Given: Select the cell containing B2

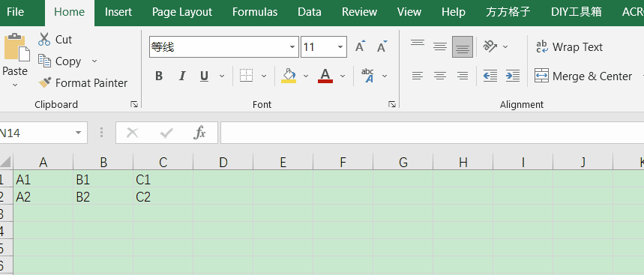Looking at the screenshot, I should point(103,196).
